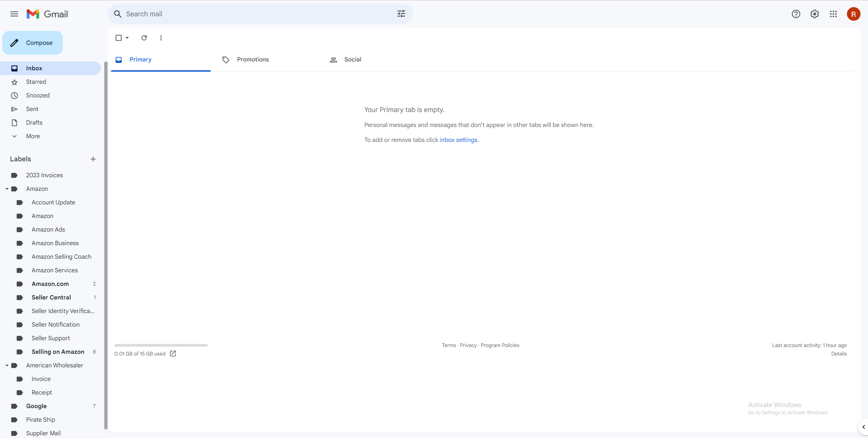868x438 pixels.
Task: Open the Account Update label
Action: pos(51,202)
